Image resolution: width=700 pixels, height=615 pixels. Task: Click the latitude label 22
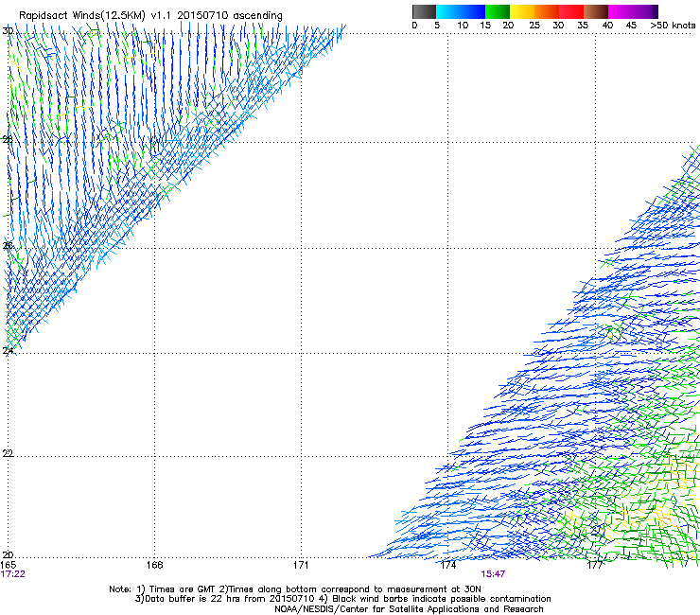click(8, 454)
